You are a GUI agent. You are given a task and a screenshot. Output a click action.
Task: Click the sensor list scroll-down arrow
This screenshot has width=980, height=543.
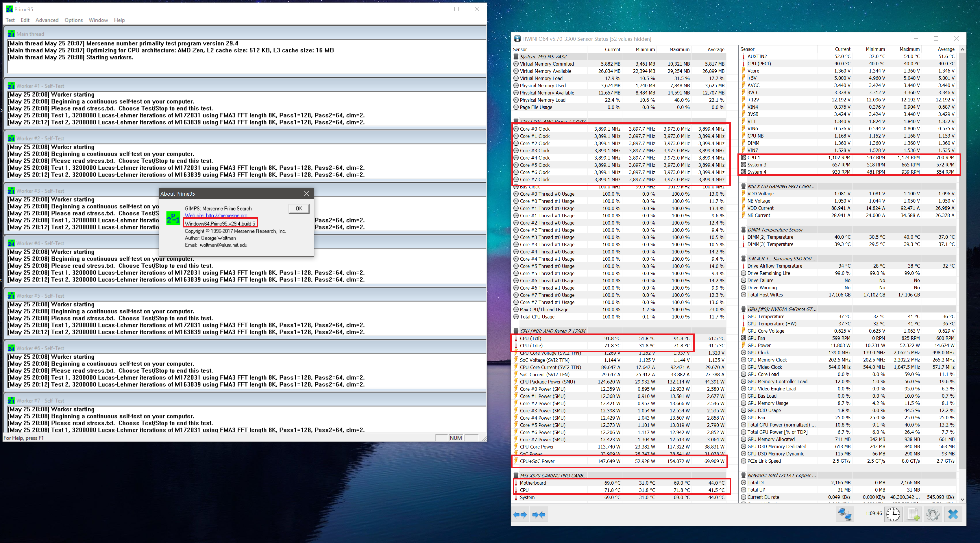[962, 499]
